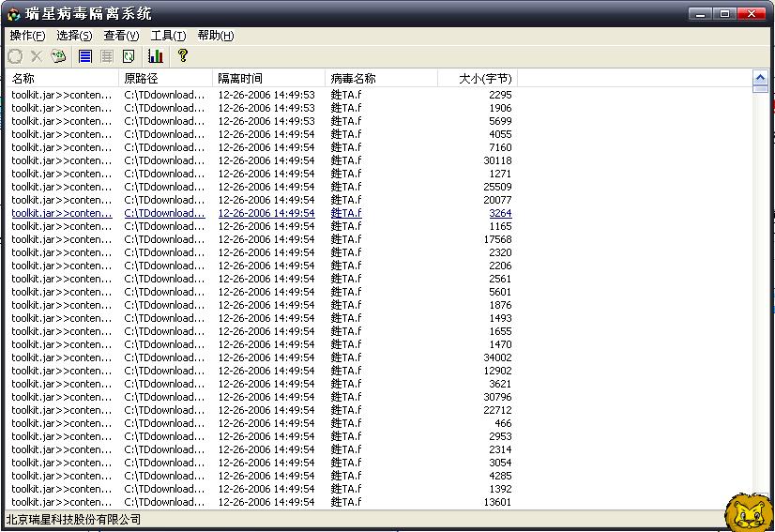This screenshot has height=532, width=775.
Task: Select the row with size 1470
Action: click(262, 344)
